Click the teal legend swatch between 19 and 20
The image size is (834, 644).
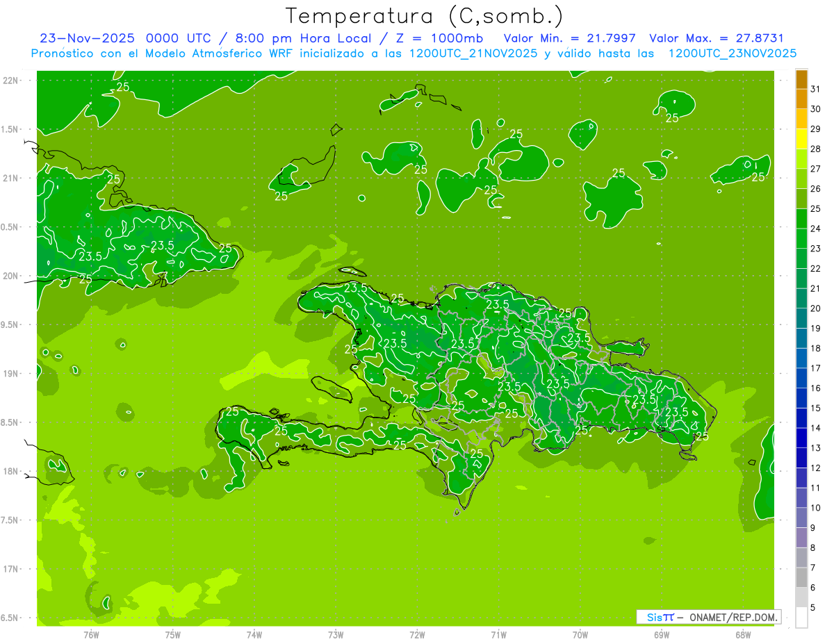(802, 318)
